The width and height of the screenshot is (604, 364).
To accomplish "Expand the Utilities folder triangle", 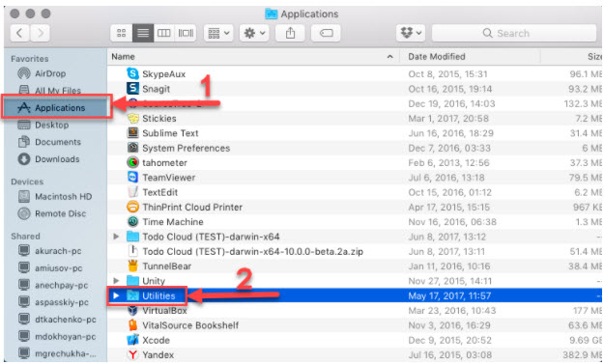I will [x=116, y=295].
